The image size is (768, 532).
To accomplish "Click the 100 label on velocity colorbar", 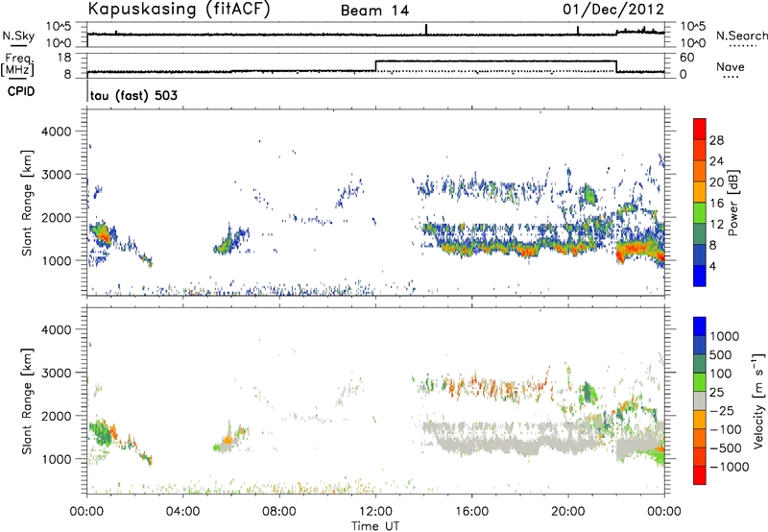I will (x=720, y=374).
